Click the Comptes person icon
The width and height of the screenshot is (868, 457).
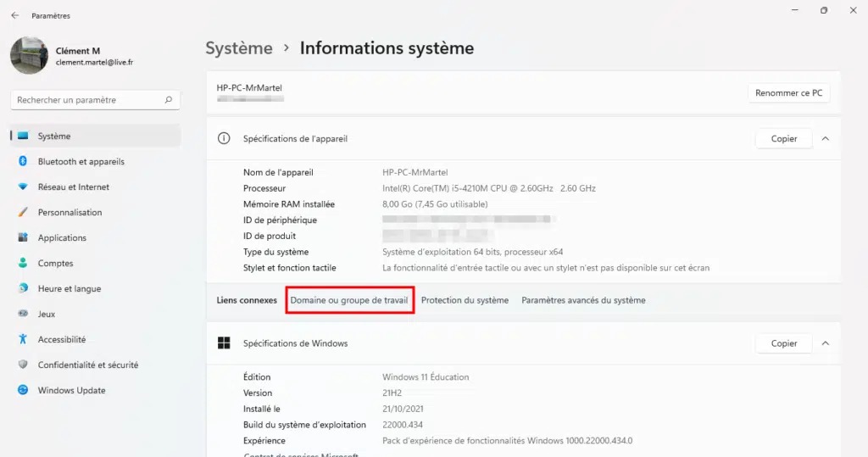23,263
